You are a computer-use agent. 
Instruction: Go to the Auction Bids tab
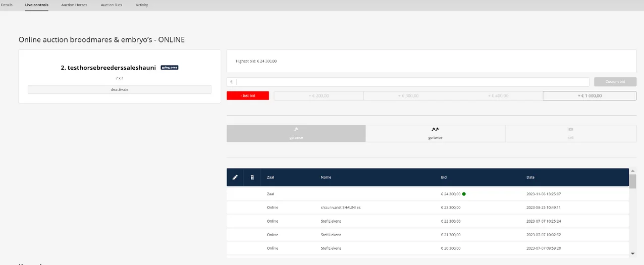click(111, 5)
